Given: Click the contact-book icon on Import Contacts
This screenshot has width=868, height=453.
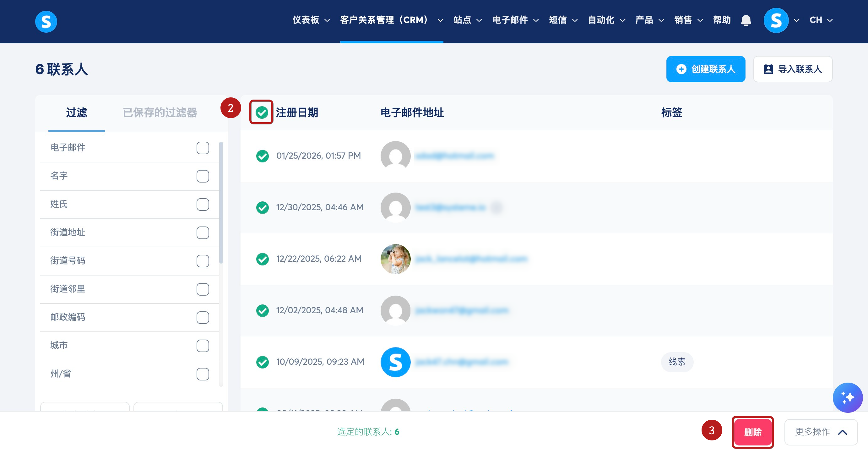Looking at the screenshot, I should click(768, 69).
